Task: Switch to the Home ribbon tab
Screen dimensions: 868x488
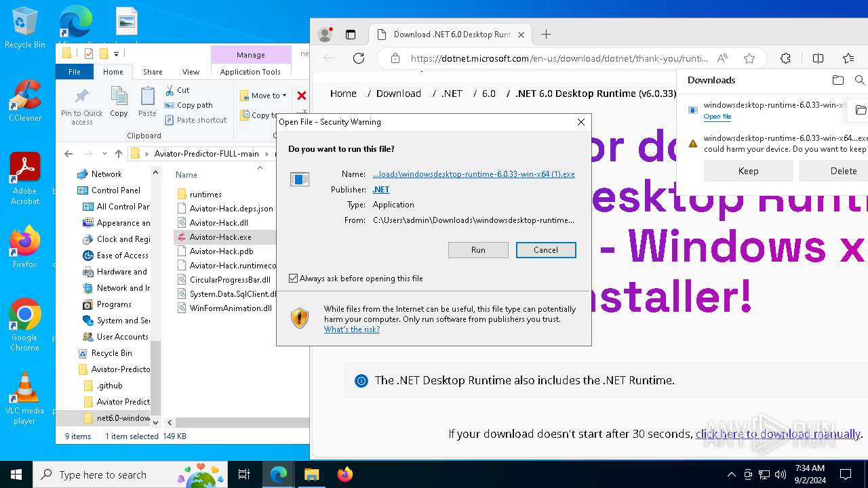Action: [113, 72]
